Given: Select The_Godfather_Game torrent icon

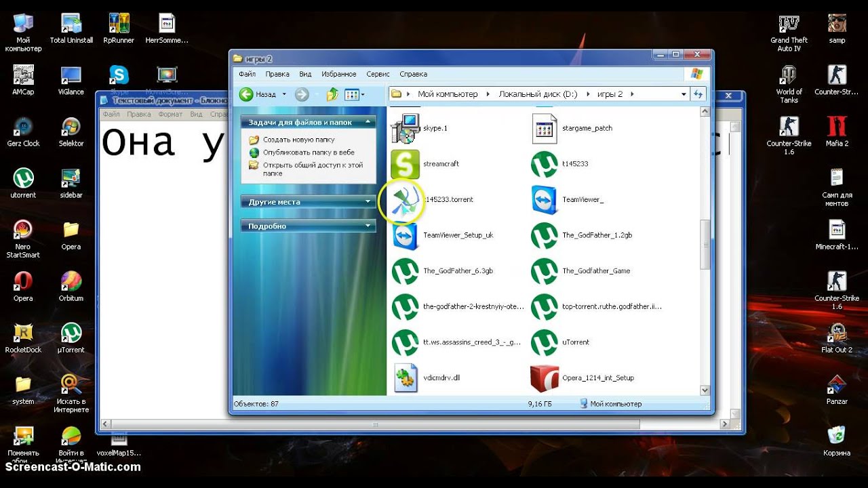Looking at the screenshot, I should [x=545, y=271].
